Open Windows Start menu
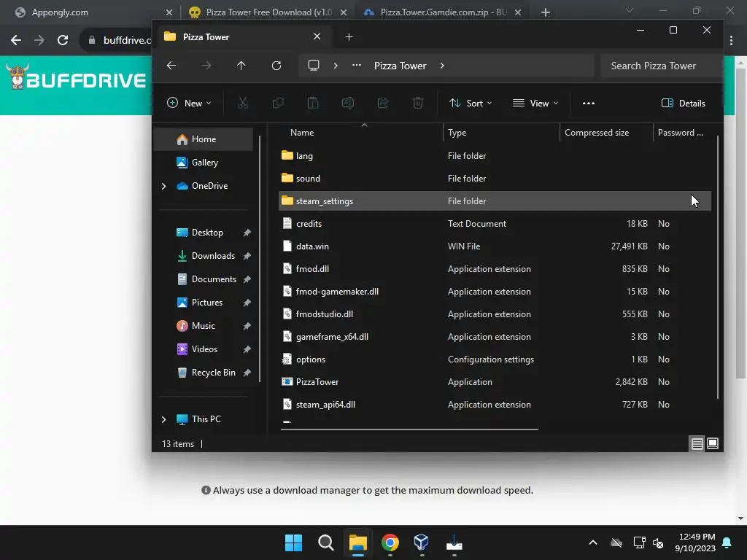 [293, 542]
